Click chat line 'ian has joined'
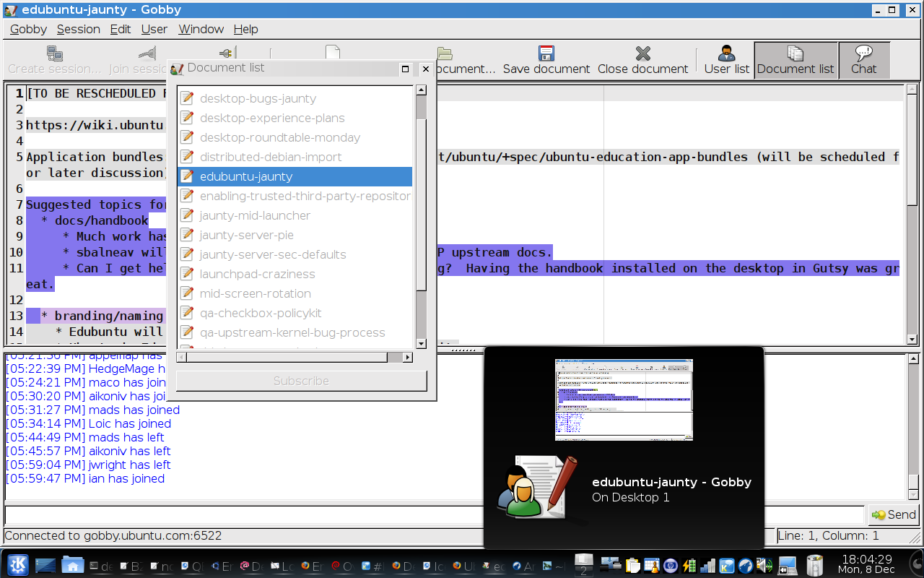Screen dimensions: 924x578 pos(85,478)
